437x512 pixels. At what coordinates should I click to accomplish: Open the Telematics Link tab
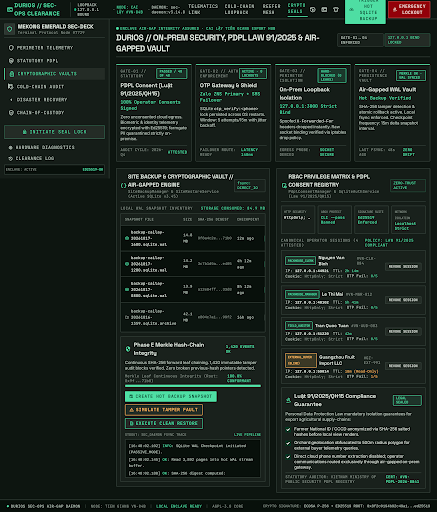point(203,9)
